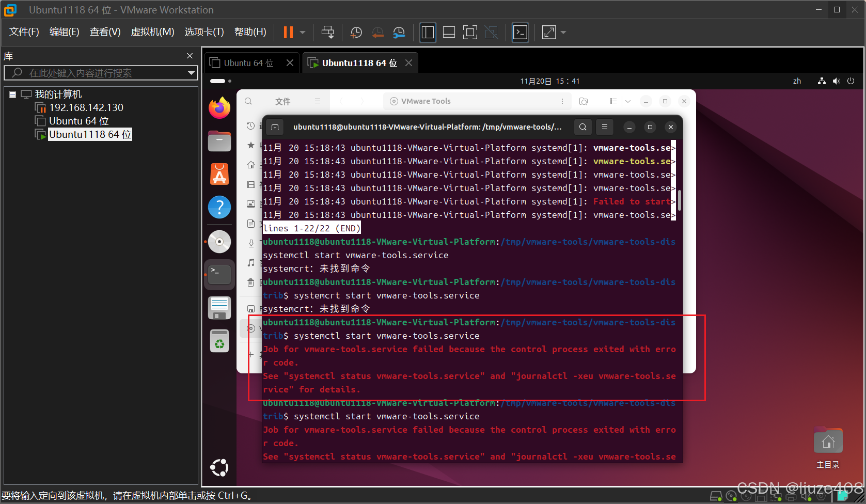Screen dimensions: 866x504
Task: Open the floppy disk drive dock icon
Action: tap(219, 308)
